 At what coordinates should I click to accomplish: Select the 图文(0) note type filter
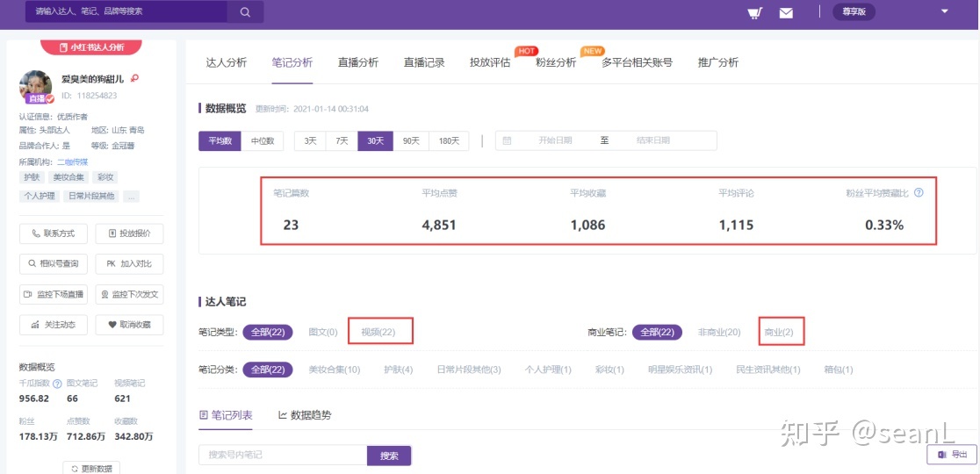(x=323, y=332)
